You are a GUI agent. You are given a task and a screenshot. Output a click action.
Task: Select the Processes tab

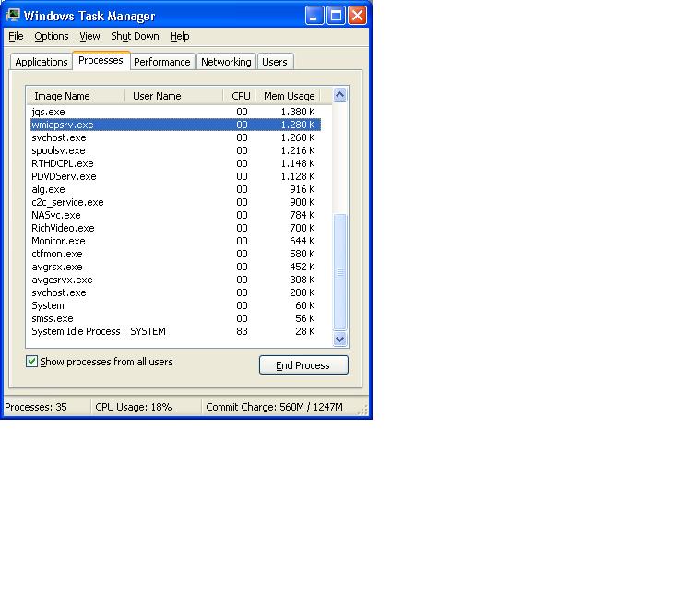coord(101,60)
